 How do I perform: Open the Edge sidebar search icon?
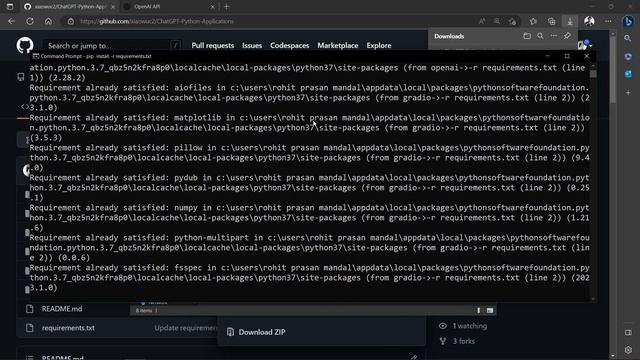click(x=628, y=38)
